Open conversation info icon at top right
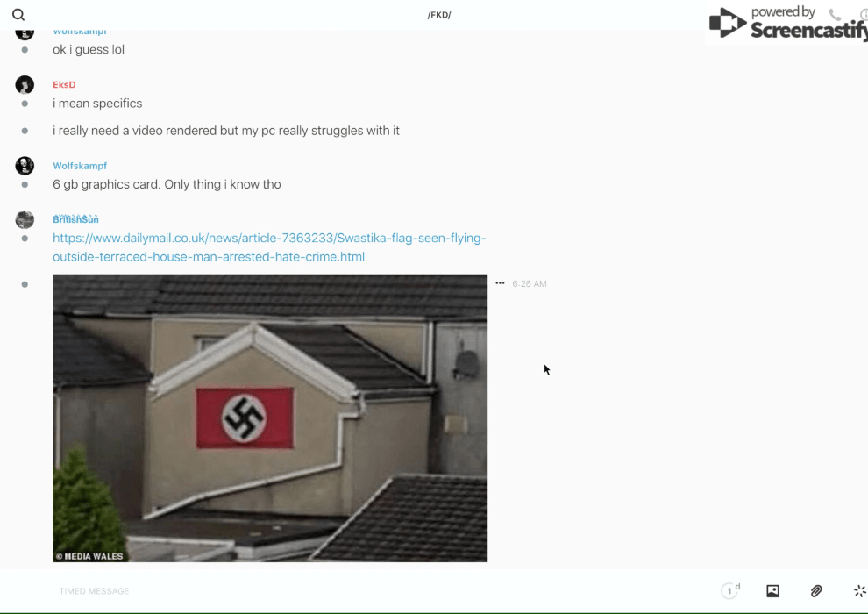Screen dimensions: 868x614 click(x=863, y=15)
